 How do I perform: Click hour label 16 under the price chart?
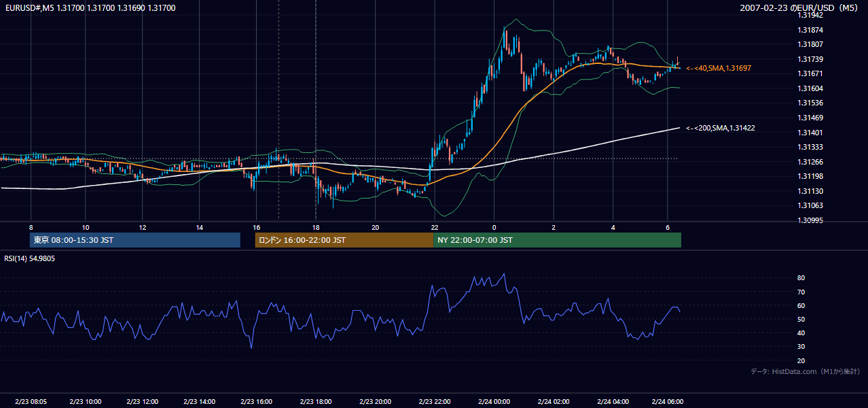click(257, 227)
